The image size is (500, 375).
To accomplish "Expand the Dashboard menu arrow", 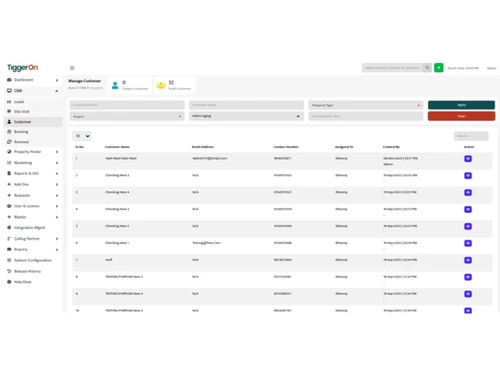I will tap(57, 80).
